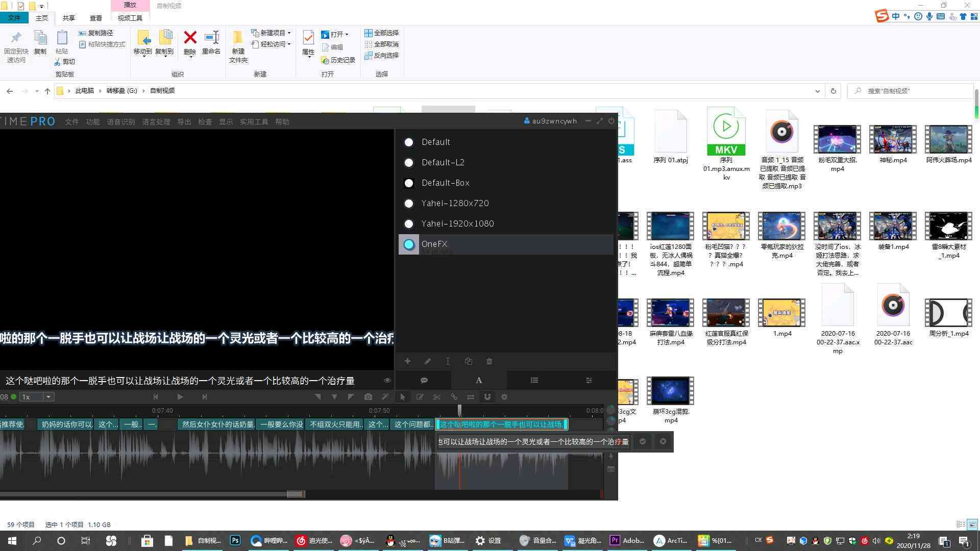Click the subtitle visibility eye icon
The width and height of the screenshot is (980, 551).
[387, 380]
